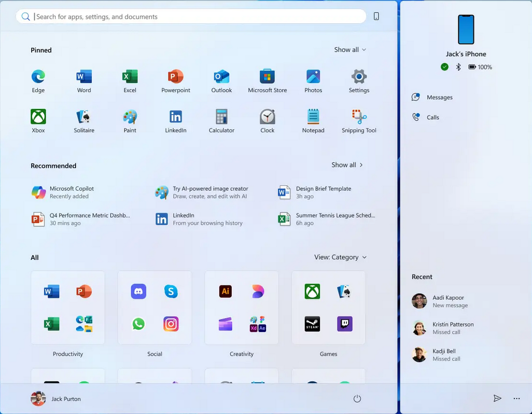Viewport: 532px width, 414px height.
Task: Open Settings gear in Pinned
Action: pos(359,81)
